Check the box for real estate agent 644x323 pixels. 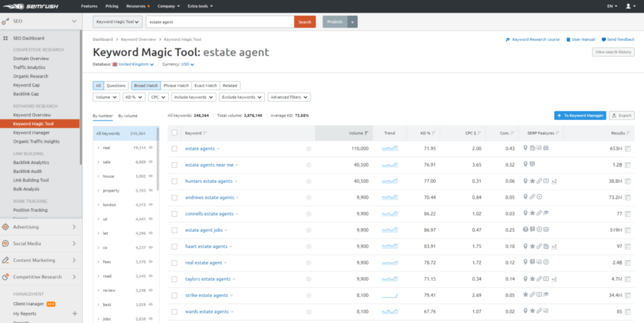(x=175, y=263)
